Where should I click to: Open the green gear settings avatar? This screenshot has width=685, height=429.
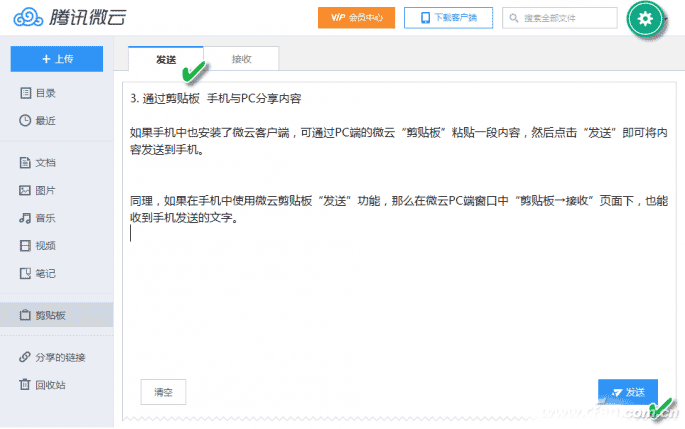tap(645, 19)
